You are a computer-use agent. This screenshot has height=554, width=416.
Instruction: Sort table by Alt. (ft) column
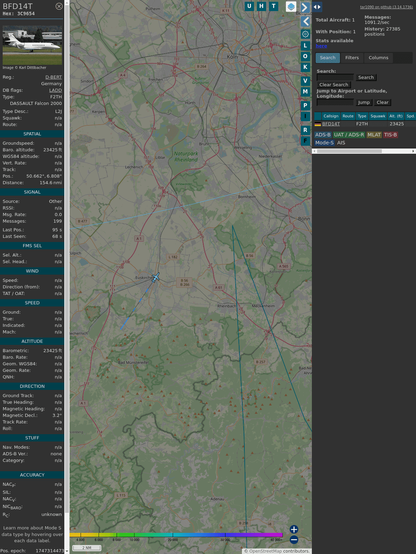pos(396,116)
